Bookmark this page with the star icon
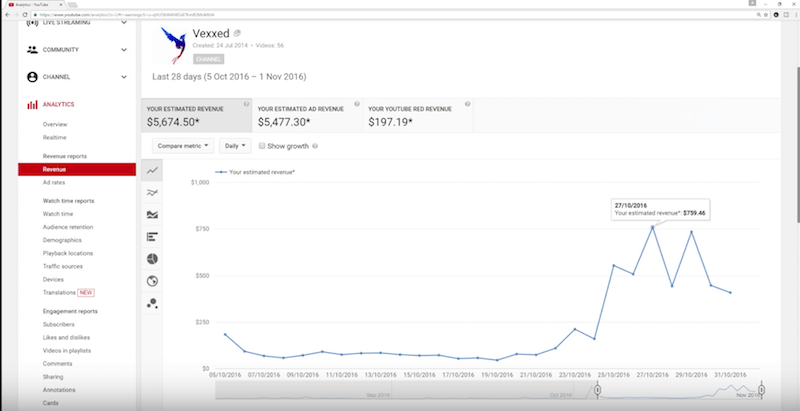This screenshot has height=411, width=800. 766,15
